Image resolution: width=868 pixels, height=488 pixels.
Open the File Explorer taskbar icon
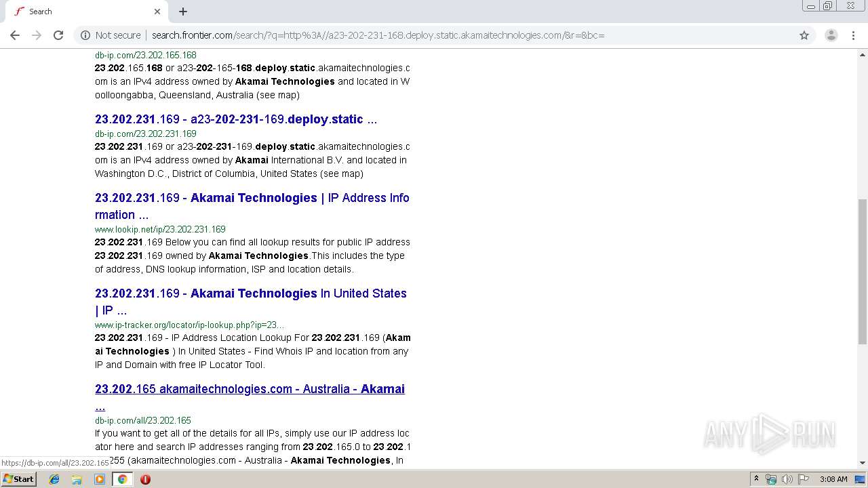click(77, 479)
